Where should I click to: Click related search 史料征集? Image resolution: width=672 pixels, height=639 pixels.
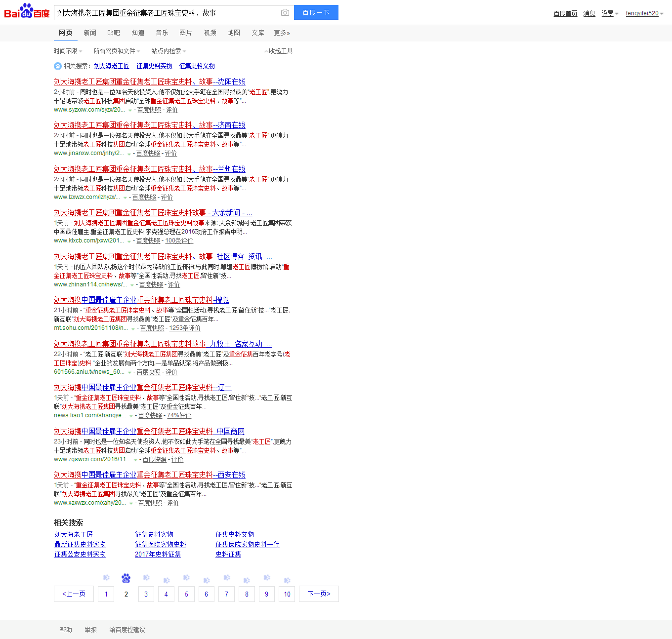[x=228, y=555]
